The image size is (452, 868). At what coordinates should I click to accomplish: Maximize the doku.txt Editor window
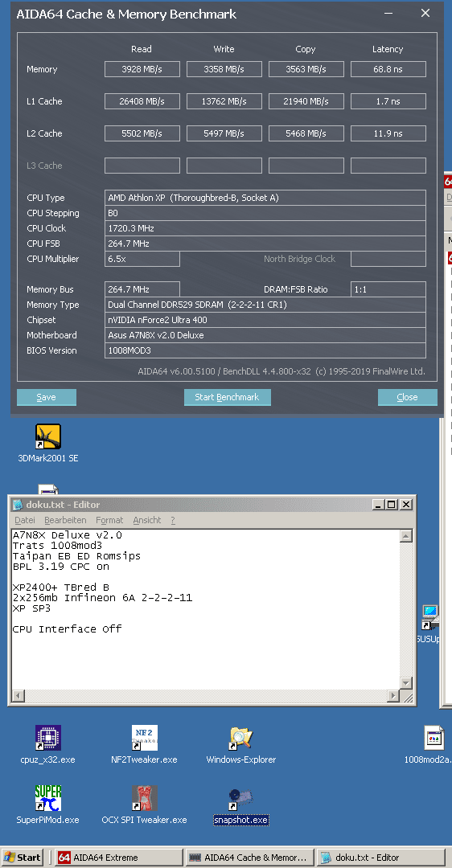pyautogui.click(x=391, y=505)
